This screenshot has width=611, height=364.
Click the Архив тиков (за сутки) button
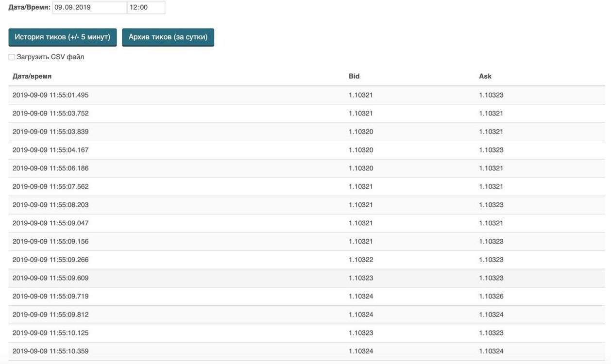[x=168, y=37]
